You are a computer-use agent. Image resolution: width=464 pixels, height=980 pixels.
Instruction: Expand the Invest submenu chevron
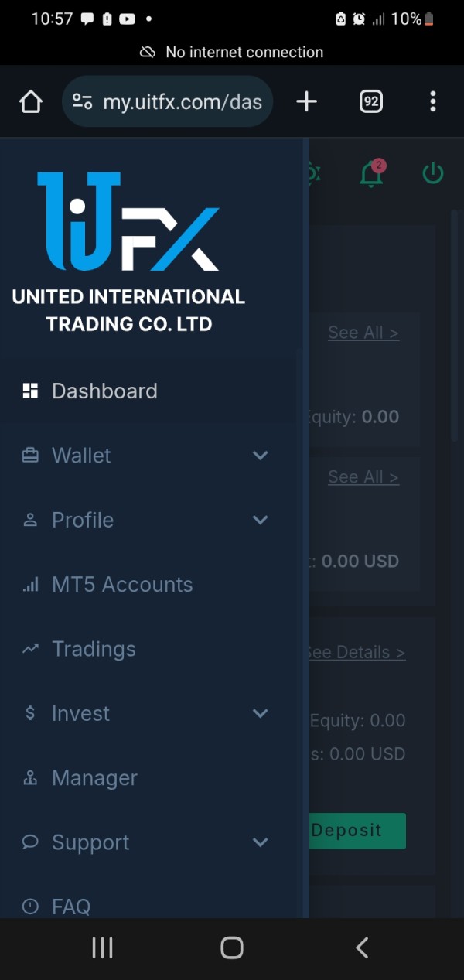[x=261, y=713]
